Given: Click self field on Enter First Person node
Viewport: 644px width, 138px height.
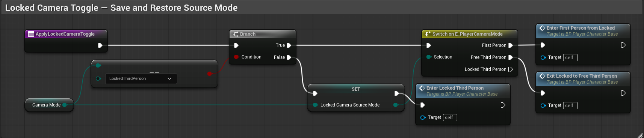Looking at the screenshot, I should point(570,58).
